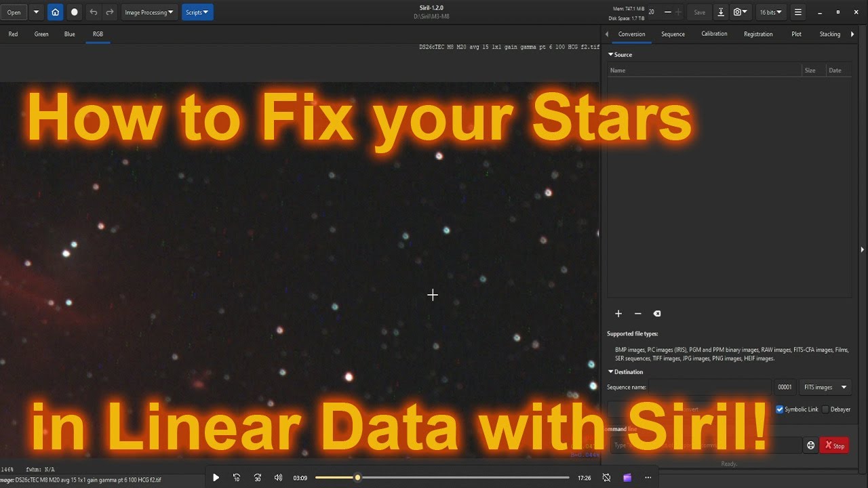868x488 pixels.
Task: Open the hamburger main menu
Action: click(x=798, y=12)
